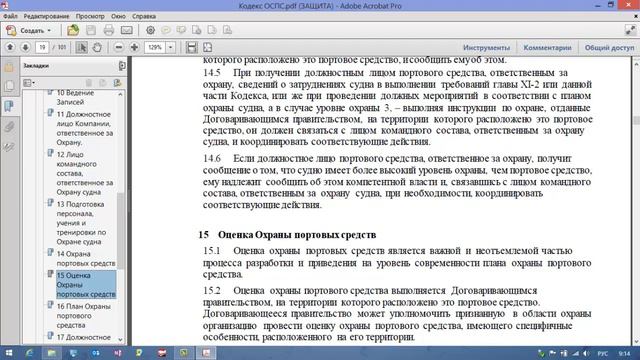Select the Hand pan tool
Screen dimensions: 640x360
(97, 47)
